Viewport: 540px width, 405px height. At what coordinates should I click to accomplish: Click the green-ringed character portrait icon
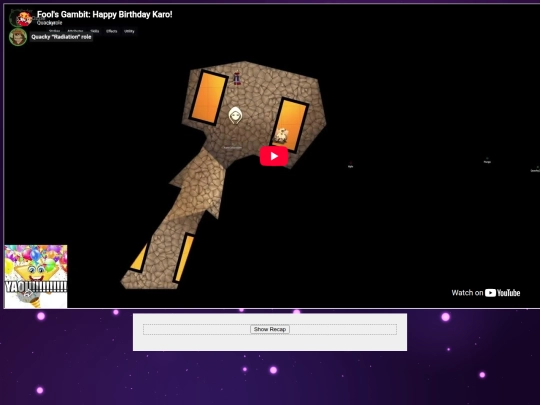pyautogui.click(x=18, y=37)
